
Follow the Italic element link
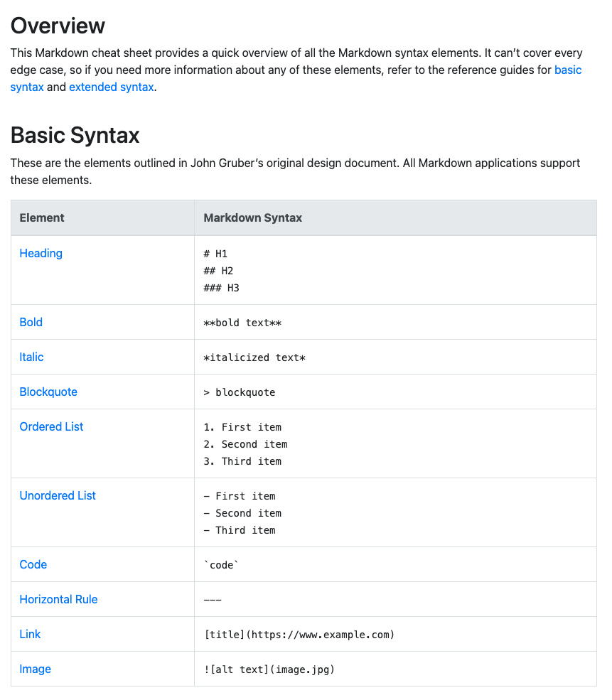click(32, 357)
